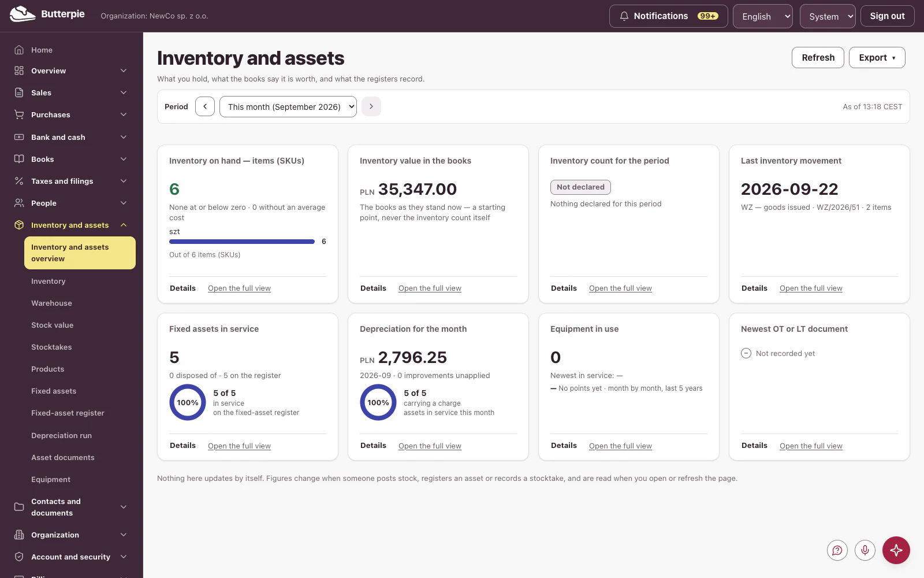Open the period selector dropdown
The height and width of the screenshot is (578, 924).
(288, 106)
